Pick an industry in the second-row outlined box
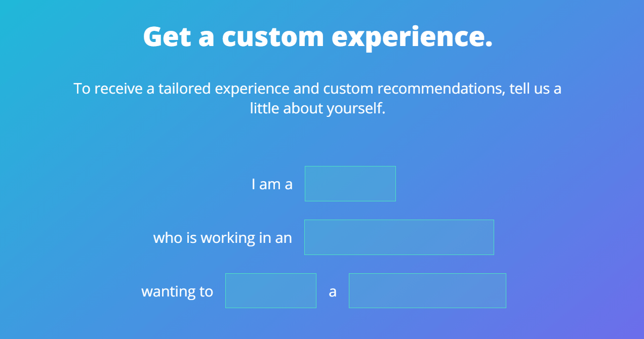The width and height of the screenshot is (644, 339). [399, 237]
